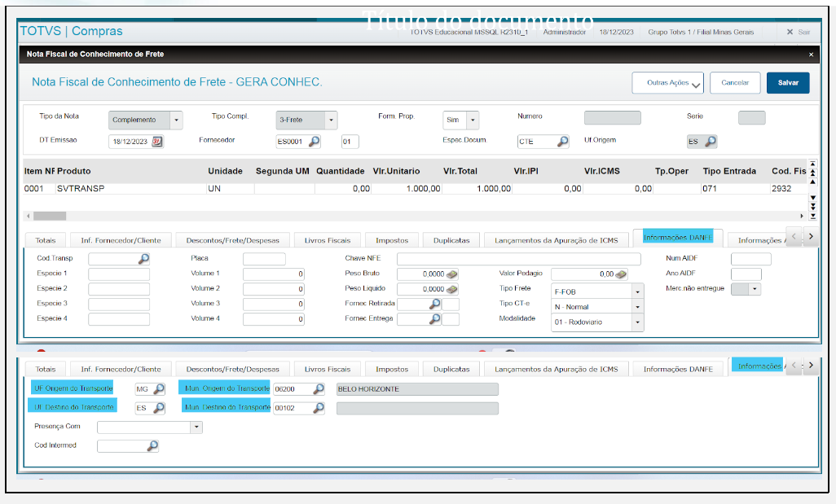
Task: Open Descontos/Frete/Despesas tab upper strip
Action: 232,241
